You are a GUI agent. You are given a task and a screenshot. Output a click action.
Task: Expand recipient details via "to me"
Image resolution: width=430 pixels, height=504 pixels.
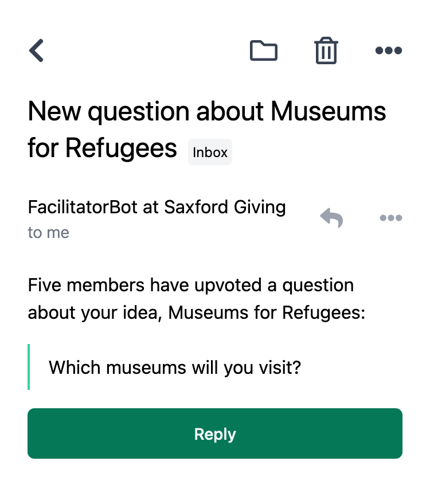click(49, 232)
